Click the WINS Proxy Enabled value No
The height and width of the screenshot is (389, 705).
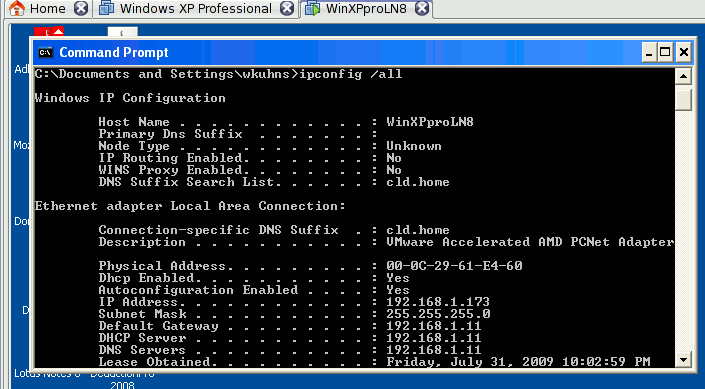[393, 170]
